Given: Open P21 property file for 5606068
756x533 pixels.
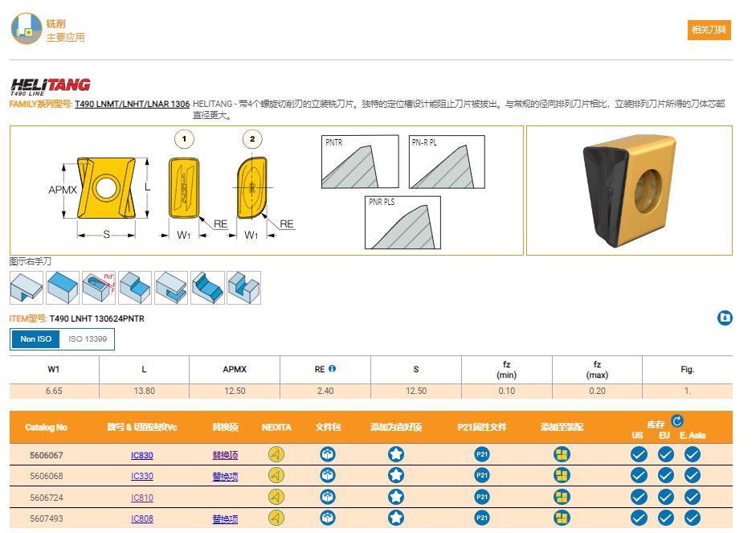Looking at the screenshot, I should point(482,476).
